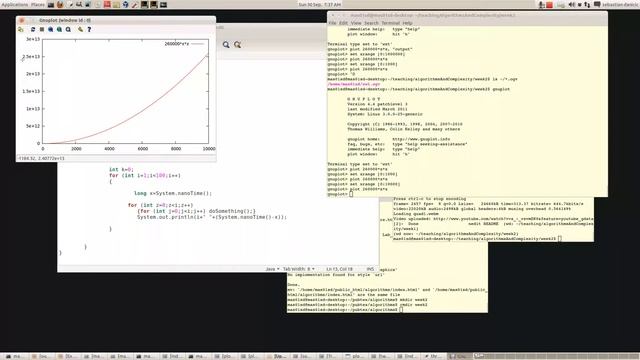Click the copy-to-clipboard icon in Gnuplot toolbar
The image size is (640, 360).
pos(21,29)
